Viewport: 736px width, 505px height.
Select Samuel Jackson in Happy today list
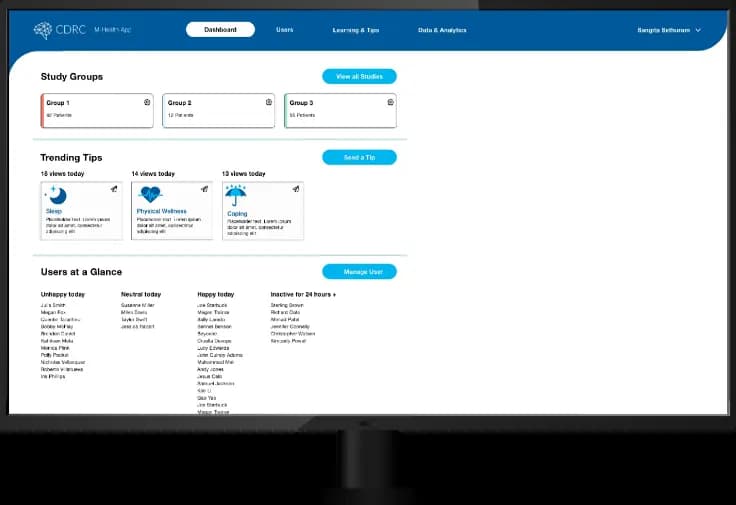click(216, 383)
